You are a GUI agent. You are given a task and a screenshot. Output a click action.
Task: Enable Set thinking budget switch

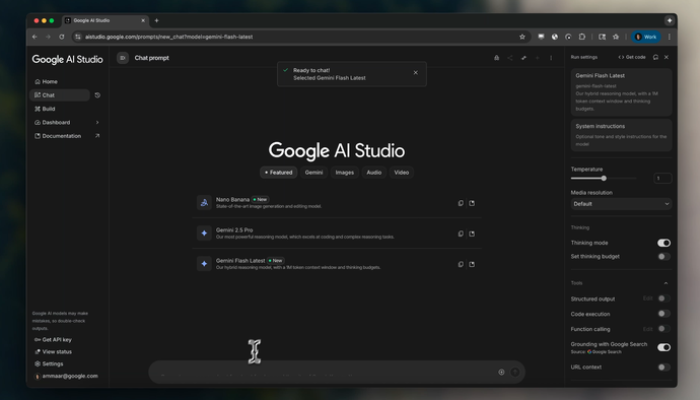click(x=664, y=257)
